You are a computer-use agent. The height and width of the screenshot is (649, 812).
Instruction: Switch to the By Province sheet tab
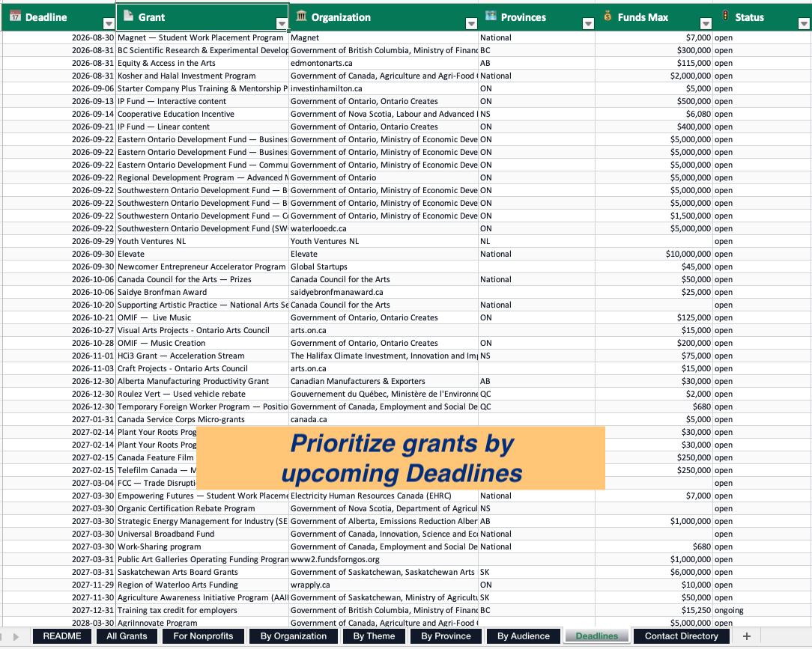click(446, 636)
